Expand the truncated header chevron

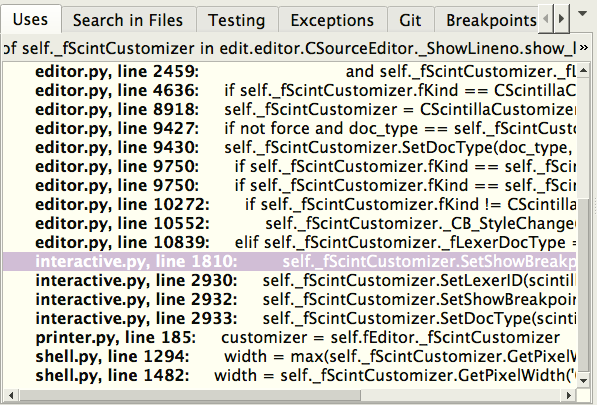point(583,48)
